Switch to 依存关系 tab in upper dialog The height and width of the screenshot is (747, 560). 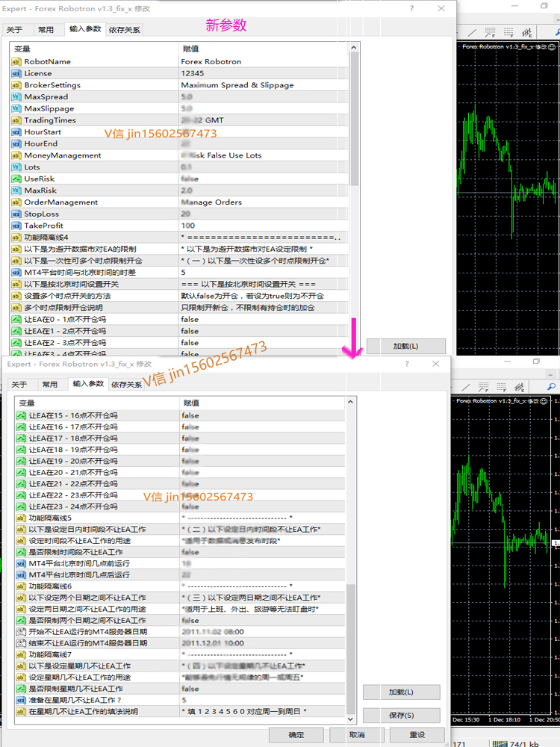[x=124, y=30]
